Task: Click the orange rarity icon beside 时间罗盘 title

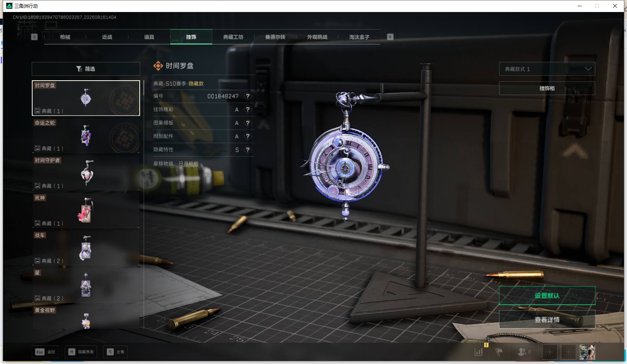Action: [x=158, y=66]
